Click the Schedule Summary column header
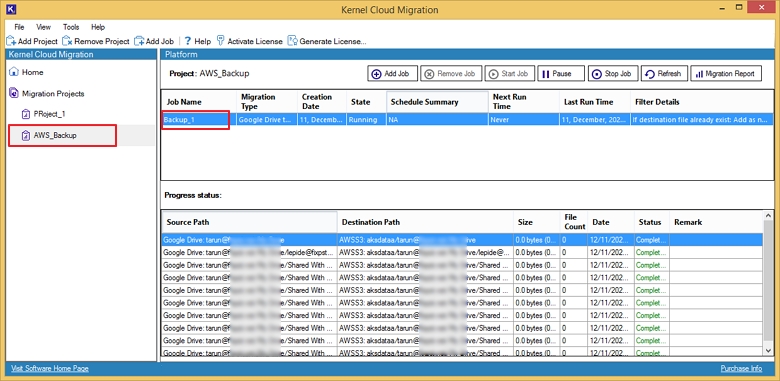This screenshot has height=381, width=780. point(437,101)
